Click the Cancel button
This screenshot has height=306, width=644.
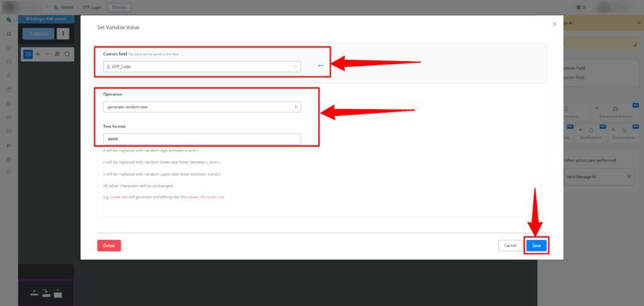point(510,246)
